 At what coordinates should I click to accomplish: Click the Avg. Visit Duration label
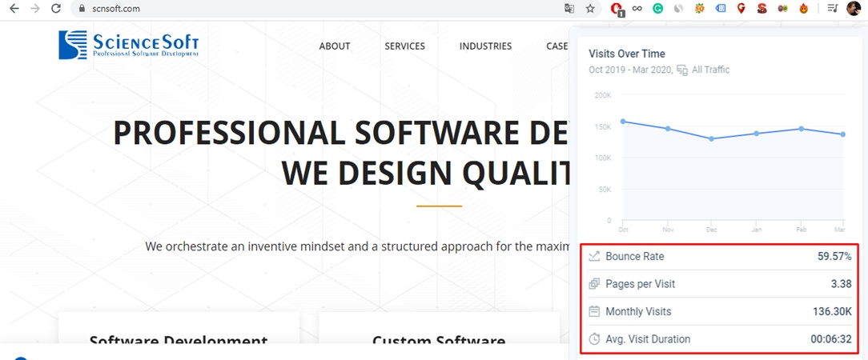point(648,339)
